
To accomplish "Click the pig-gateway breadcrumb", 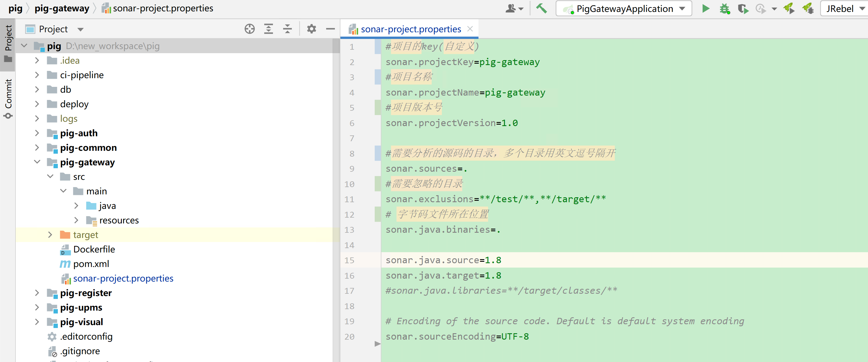I will coord(62,8).
